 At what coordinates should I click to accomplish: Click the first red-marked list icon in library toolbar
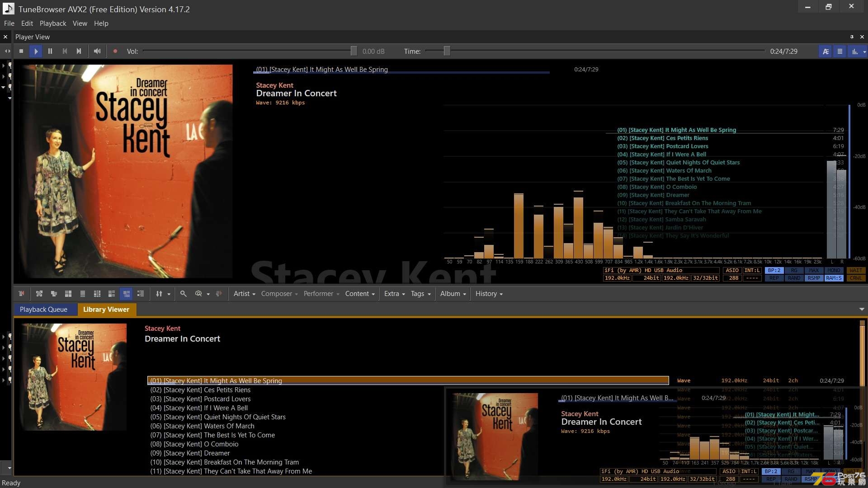(21, 294)
